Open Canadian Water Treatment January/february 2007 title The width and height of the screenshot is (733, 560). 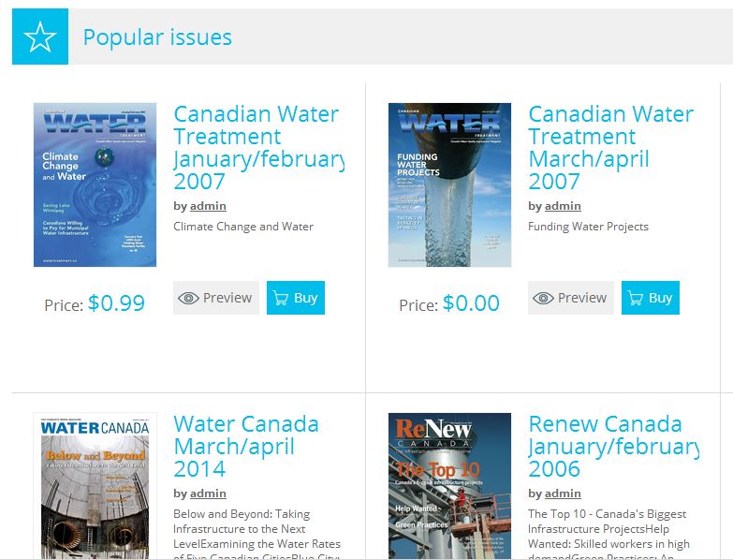click(259, 147)
